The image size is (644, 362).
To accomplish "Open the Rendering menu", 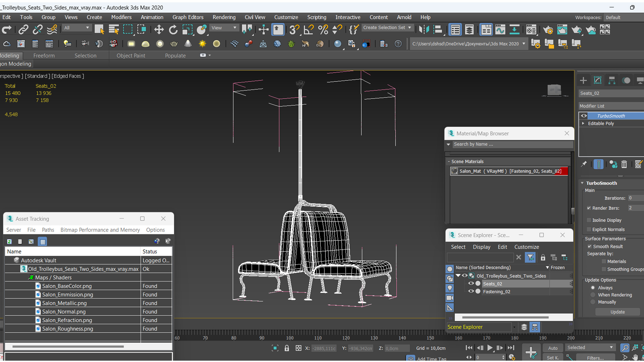I will tap(224, 17).
